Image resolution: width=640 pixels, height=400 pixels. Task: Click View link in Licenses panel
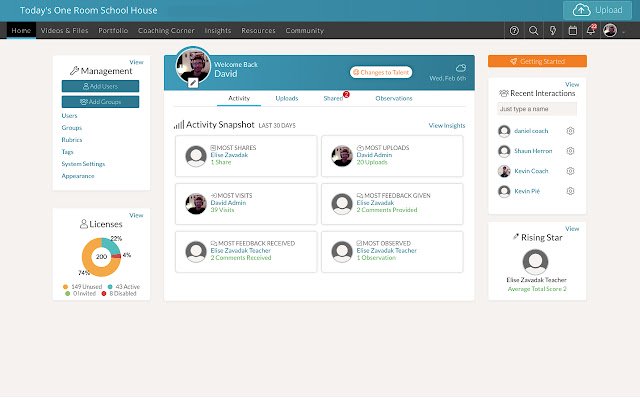[136, 215]
